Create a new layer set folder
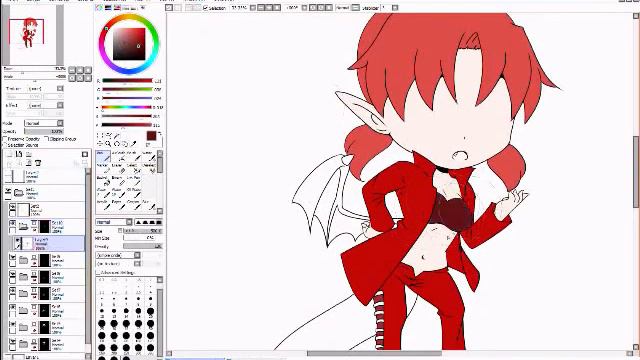 click(29, 154)
